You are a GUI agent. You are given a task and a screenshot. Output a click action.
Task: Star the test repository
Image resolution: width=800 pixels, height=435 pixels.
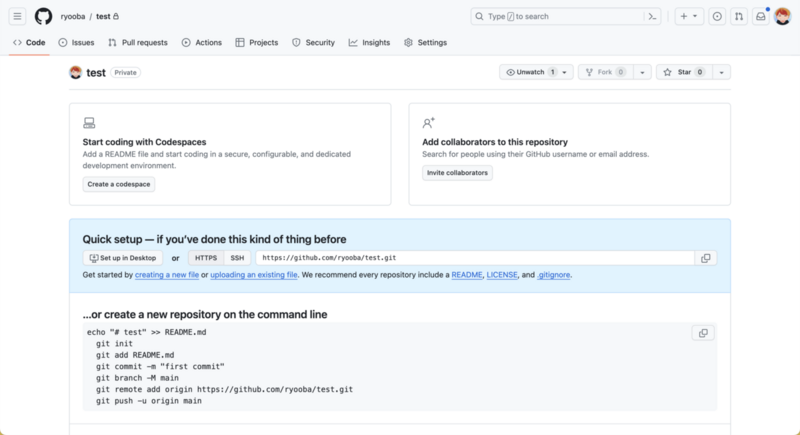pyautogui.click(x=684, y=72)
